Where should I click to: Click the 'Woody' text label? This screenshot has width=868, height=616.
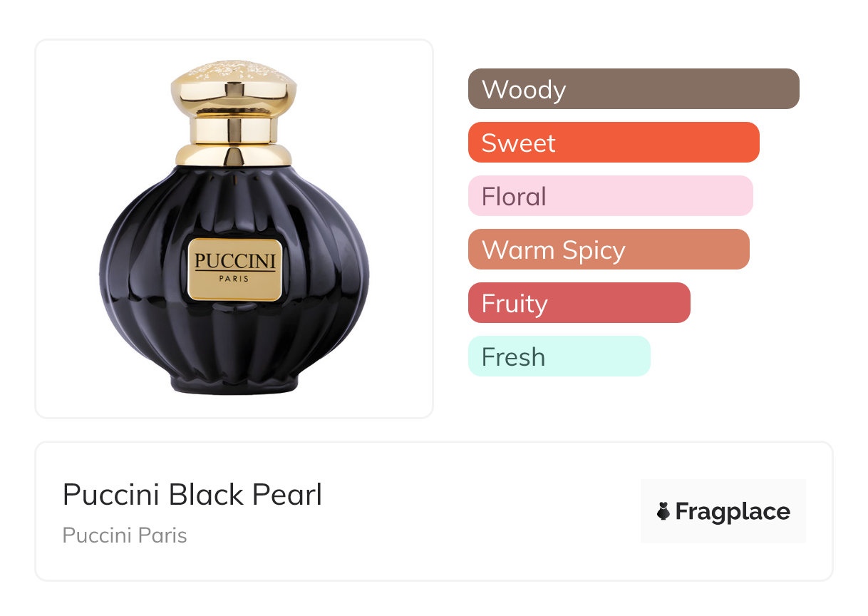524,90
